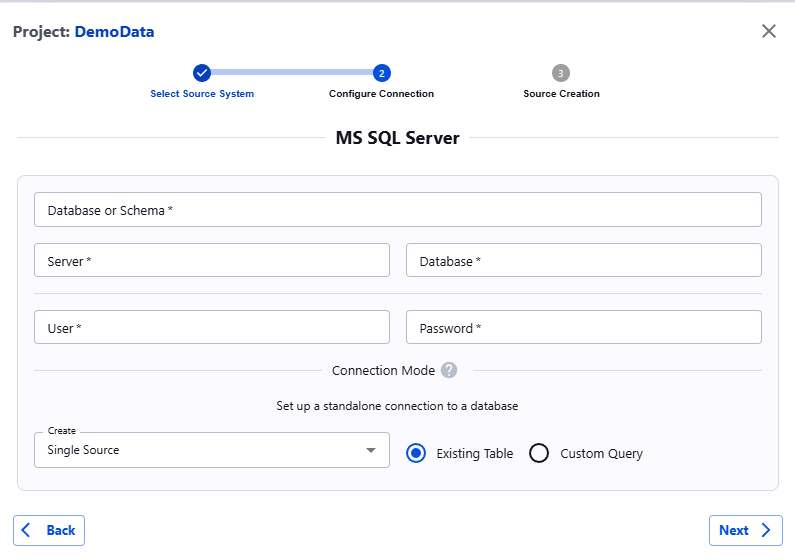
Task: Click into the Database text field
Action: 583,260
